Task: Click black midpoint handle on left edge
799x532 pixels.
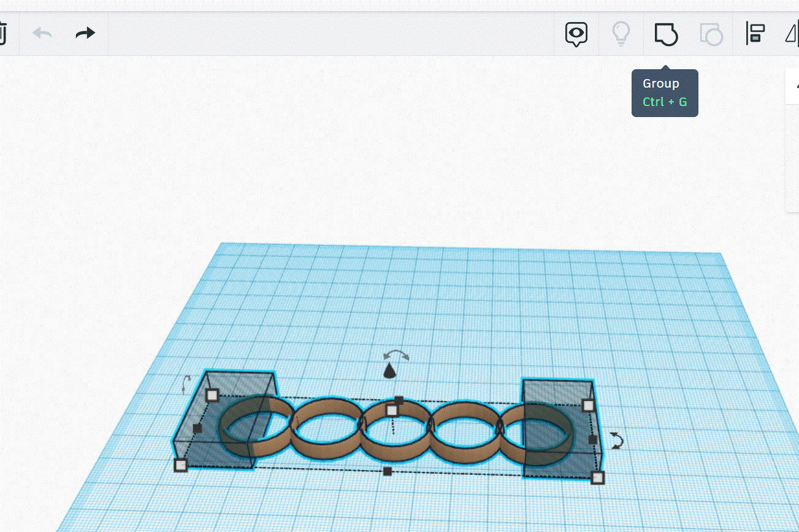Action: click(x=197, y=428)
